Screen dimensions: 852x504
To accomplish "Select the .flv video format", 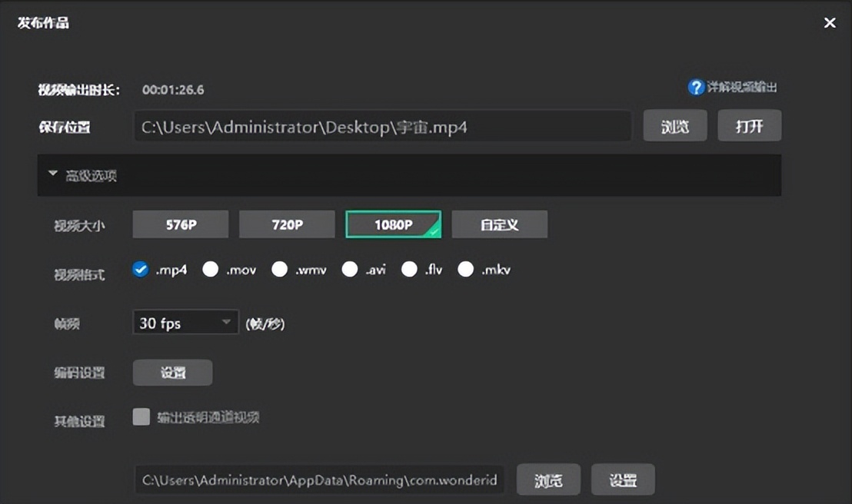I will [408, 269].
